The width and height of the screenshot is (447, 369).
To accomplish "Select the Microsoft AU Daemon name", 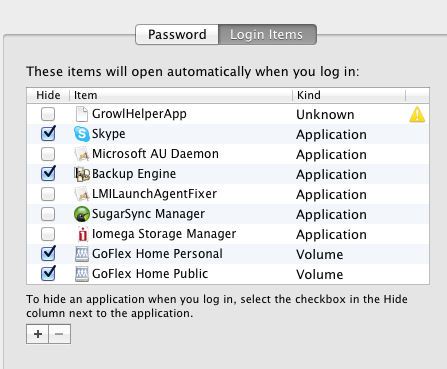I will point(155,154).
